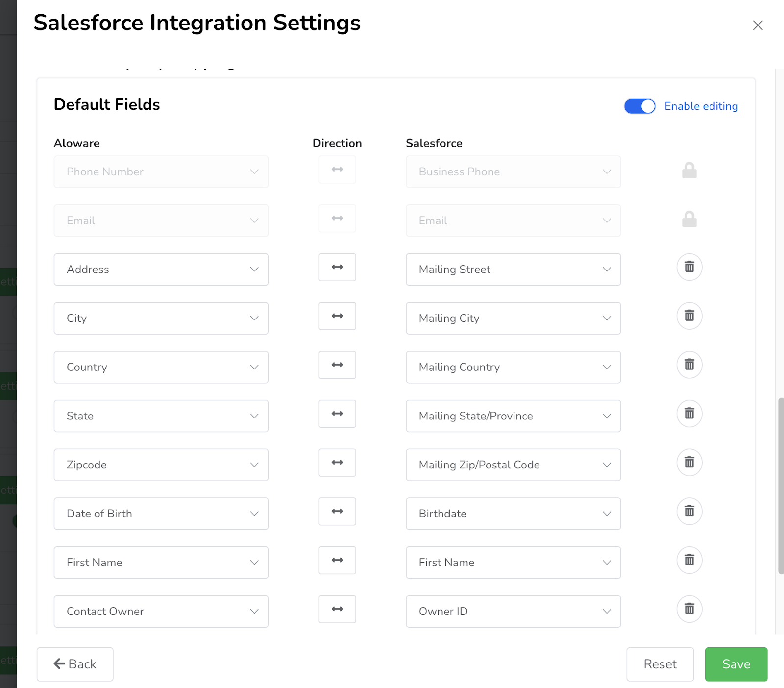Viewport: 784px width, 688px height.
Task: Open the Salesforce Mailing Street dropdown
Action: point(513,270)
